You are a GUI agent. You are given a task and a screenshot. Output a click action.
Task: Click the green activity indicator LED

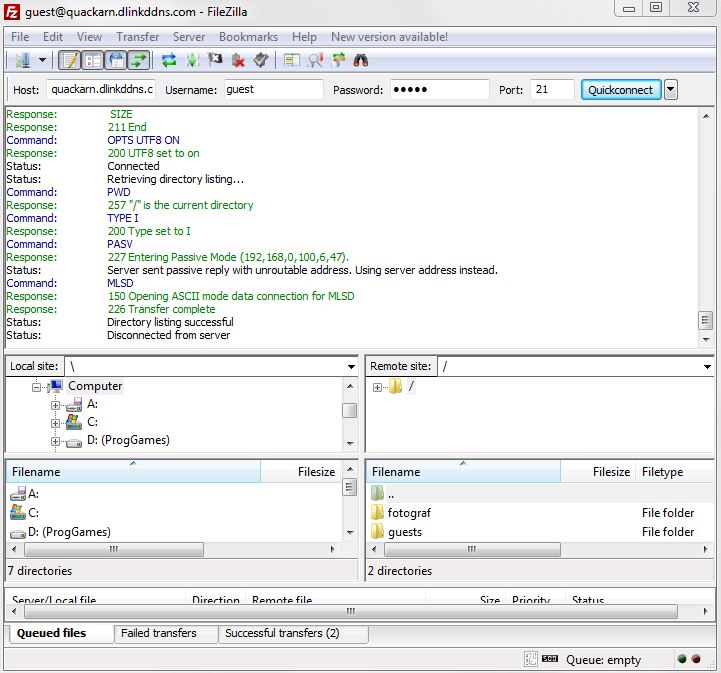click(x=682, y=659)
